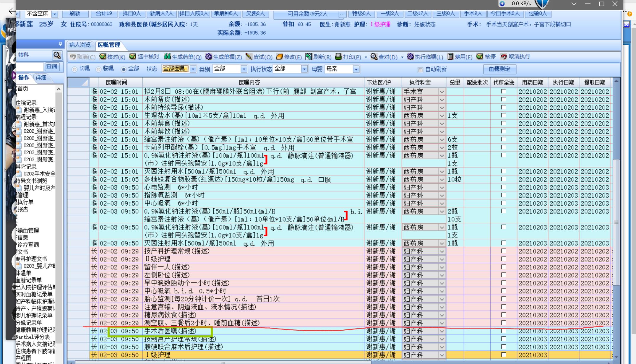This screenshot has width=636, height=364.
Task: Click the 核对(K) verify icon
Action: tap(103, 56)
